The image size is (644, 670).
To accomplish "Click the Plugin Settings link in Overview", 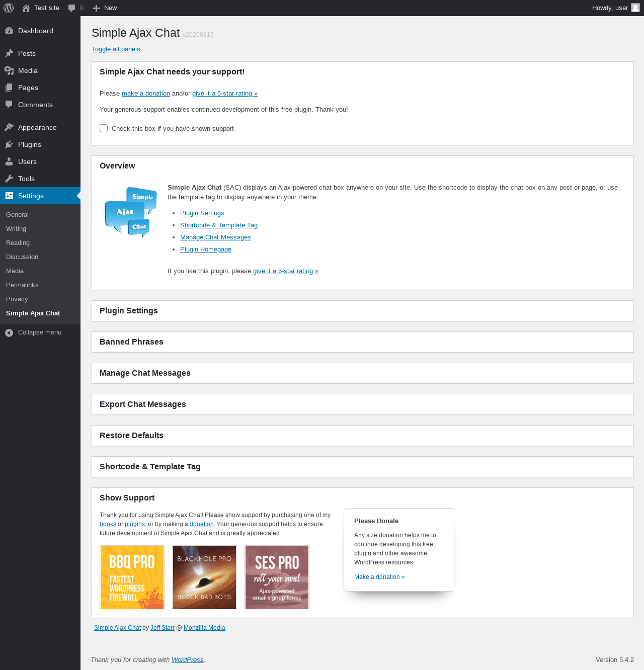I will point(202,213).
